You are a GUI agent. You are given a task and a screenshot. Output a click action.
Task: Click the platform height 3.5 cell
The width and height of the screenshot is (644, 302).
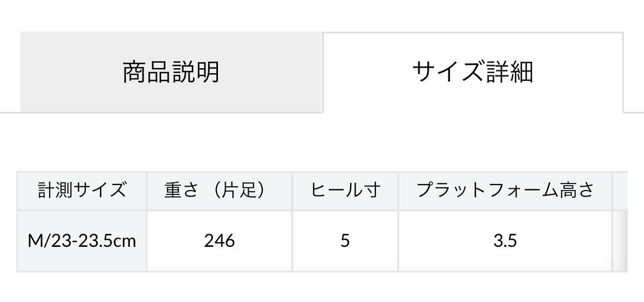pos(505,240)
